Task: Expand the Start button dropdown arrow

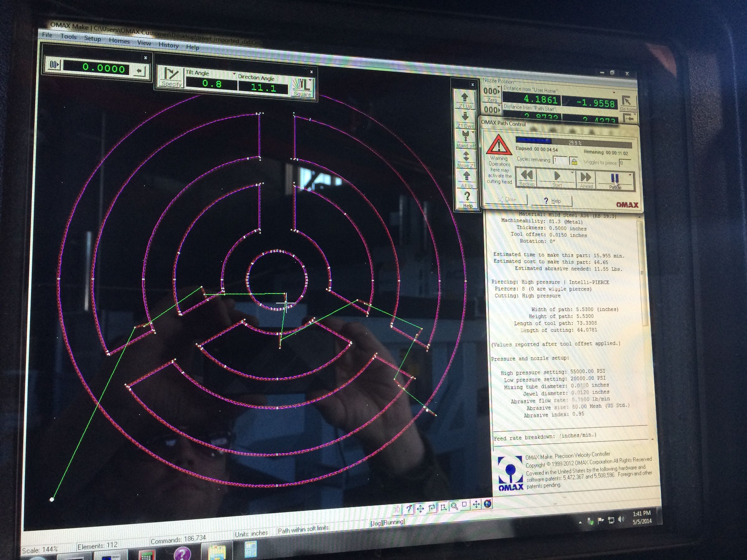Action: [572, 173]
